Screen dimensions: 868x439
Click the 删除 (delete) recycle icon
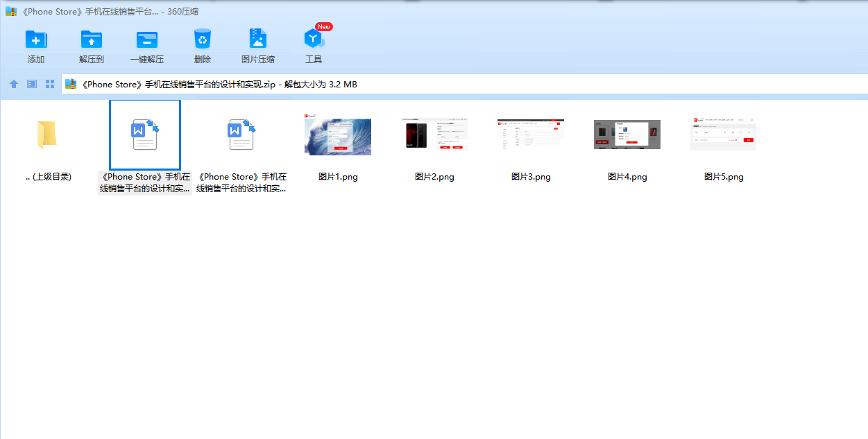(x=203, y=38)
